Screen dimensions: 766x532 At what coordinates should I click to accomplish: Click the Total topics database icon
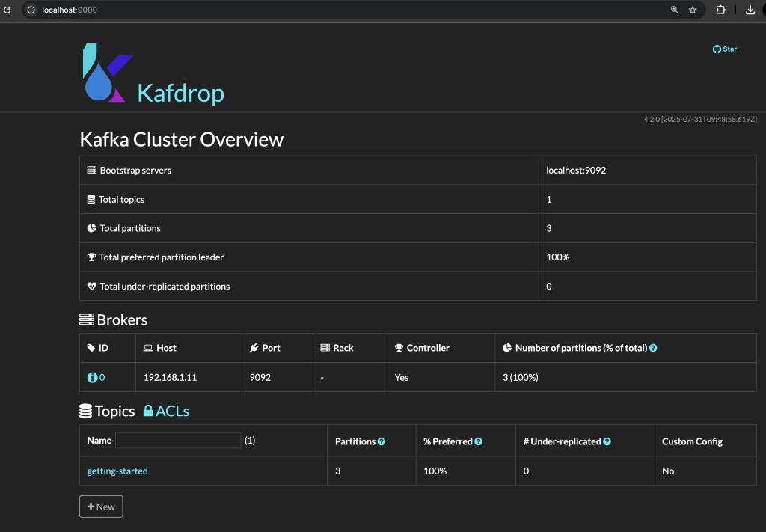[x=91, y=199]
